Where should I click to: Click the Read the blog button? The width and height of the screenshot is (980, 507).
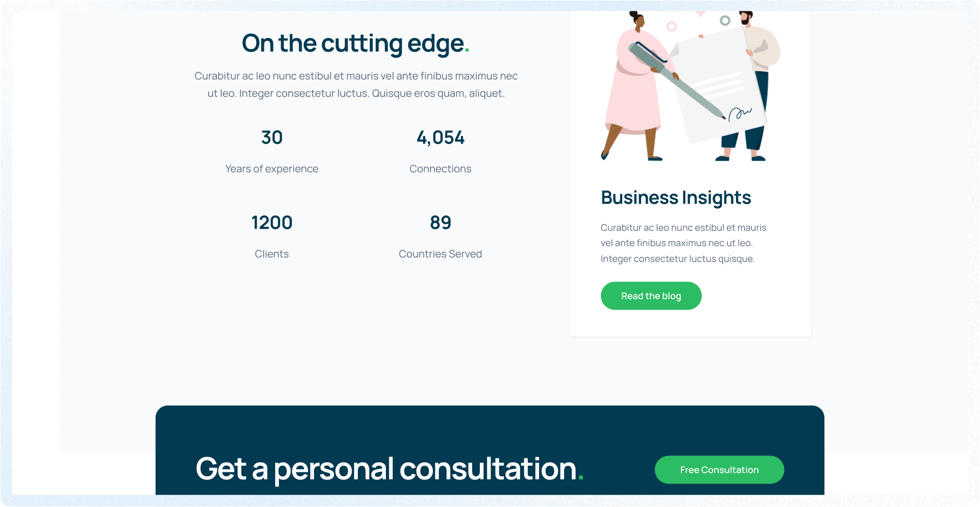coord(651,296)
